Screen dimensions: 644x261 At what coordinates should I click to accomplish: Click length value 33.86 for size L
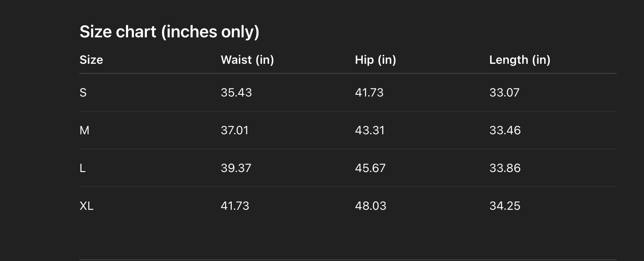[x=505, y=168]
